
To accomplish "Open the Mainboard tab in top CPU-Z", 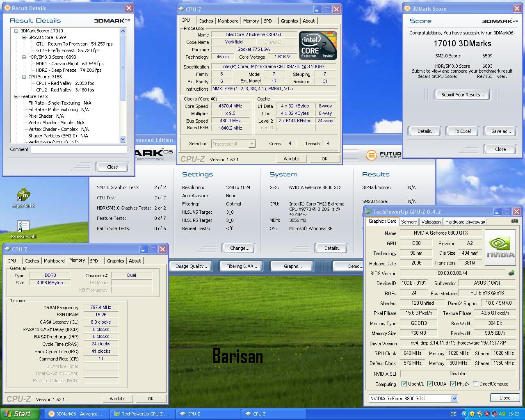I will pos(228,21).
